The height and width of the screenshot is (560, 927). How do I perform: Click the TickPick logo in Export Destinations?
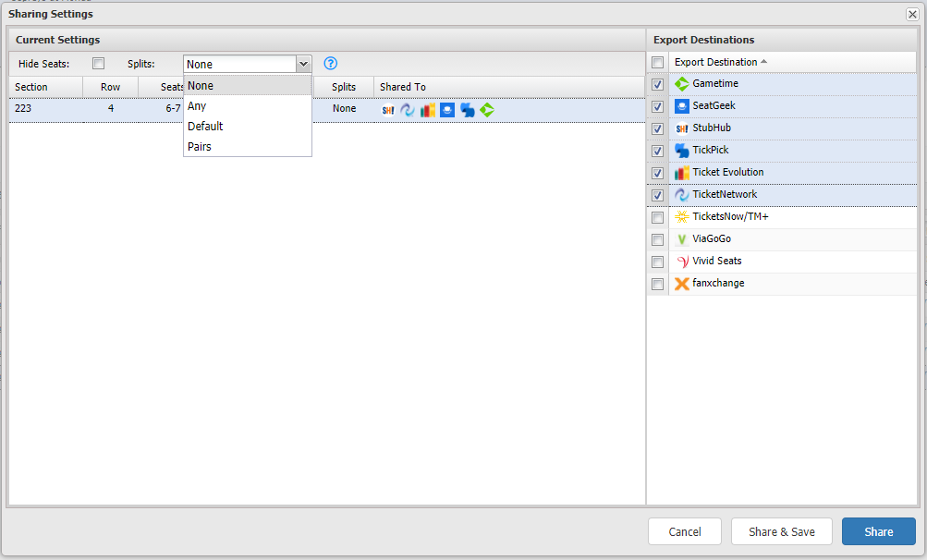682,151
